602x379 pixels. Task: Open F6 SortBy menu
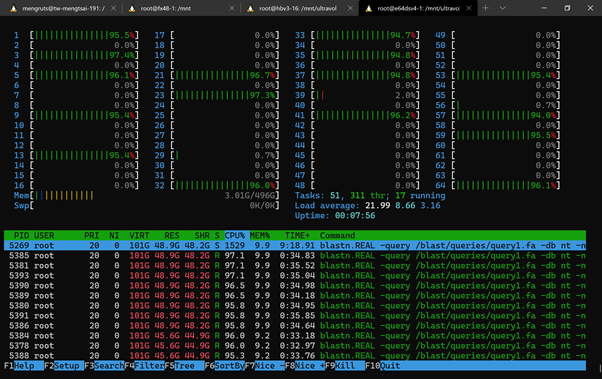(225, 366)
